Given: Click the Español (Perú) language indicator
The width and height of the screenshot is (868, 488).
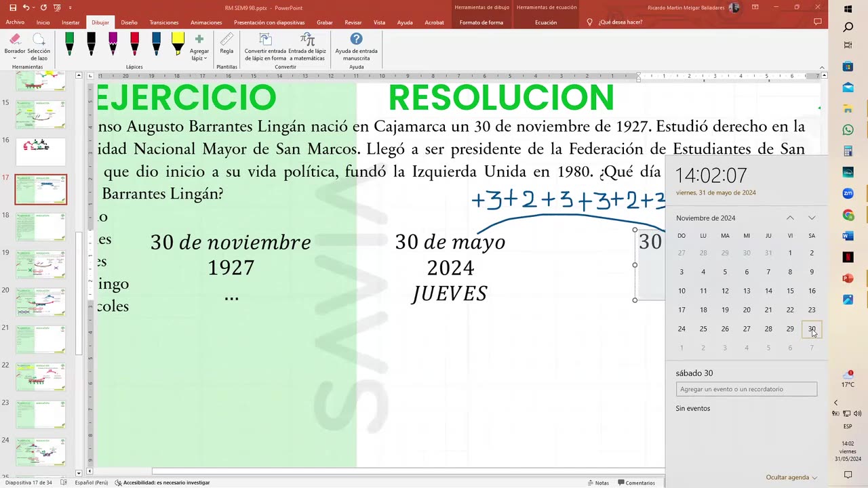Looking at the screenshot, I should click(92, 483).
